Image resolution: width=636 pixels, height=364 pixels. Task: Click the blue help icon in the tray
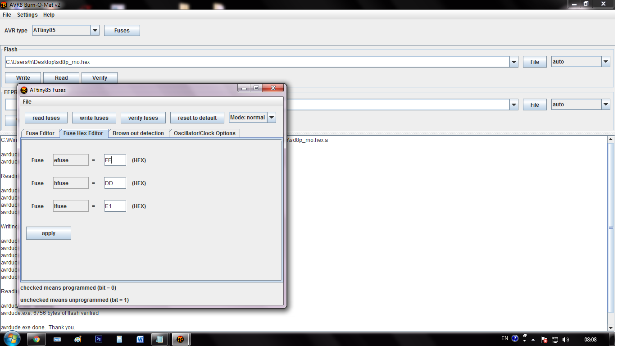pyautogui.click(x=515, y=338)
